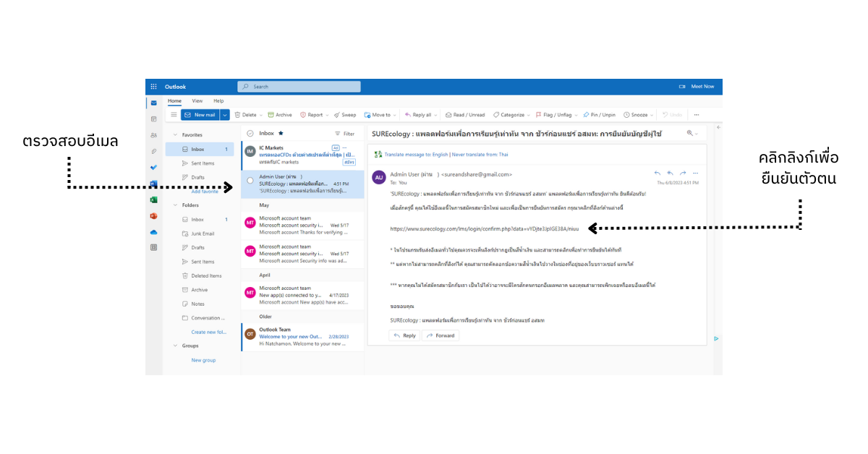Viewport: 868px width, 454px height.
Task: Launch Excel from the left app rail
Action: click(x=153, y=200)
